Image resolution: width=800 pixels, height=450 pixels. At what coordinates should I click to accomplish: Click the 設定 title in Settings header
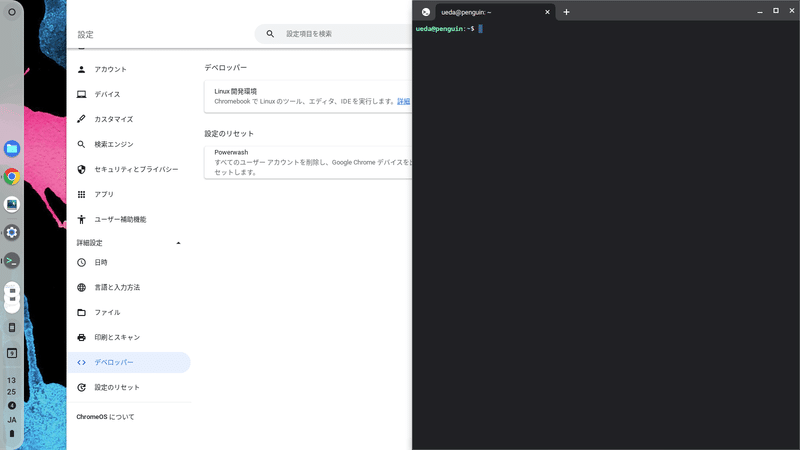pos(85,35)
